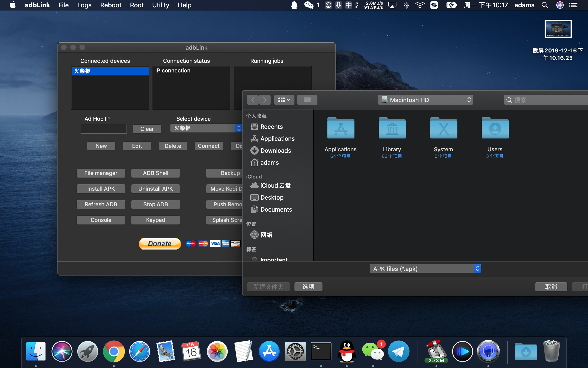Open the Help menu

pyautogui.click(x=184, y=5)
